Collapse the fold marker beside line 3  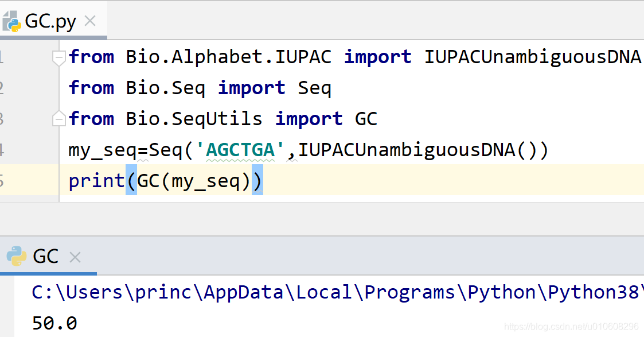[x=58, y=118]
